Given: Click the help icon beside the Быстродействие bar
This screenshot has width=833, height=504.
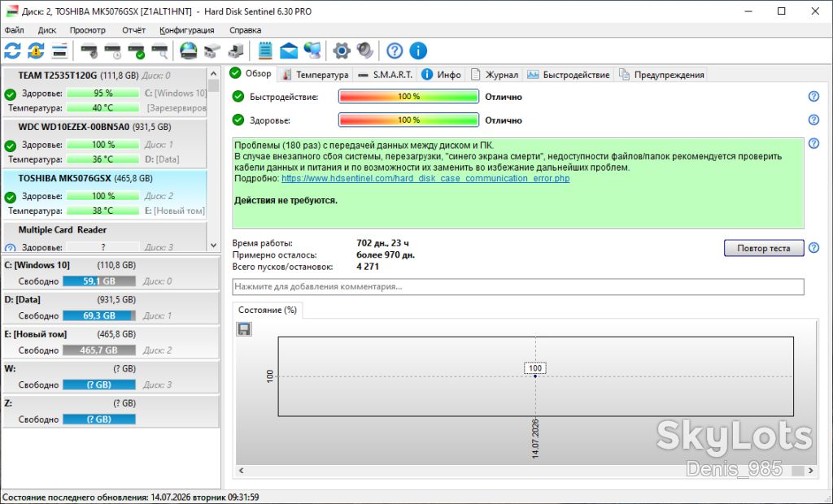Looking at the screenshot, I should [813, 97].
